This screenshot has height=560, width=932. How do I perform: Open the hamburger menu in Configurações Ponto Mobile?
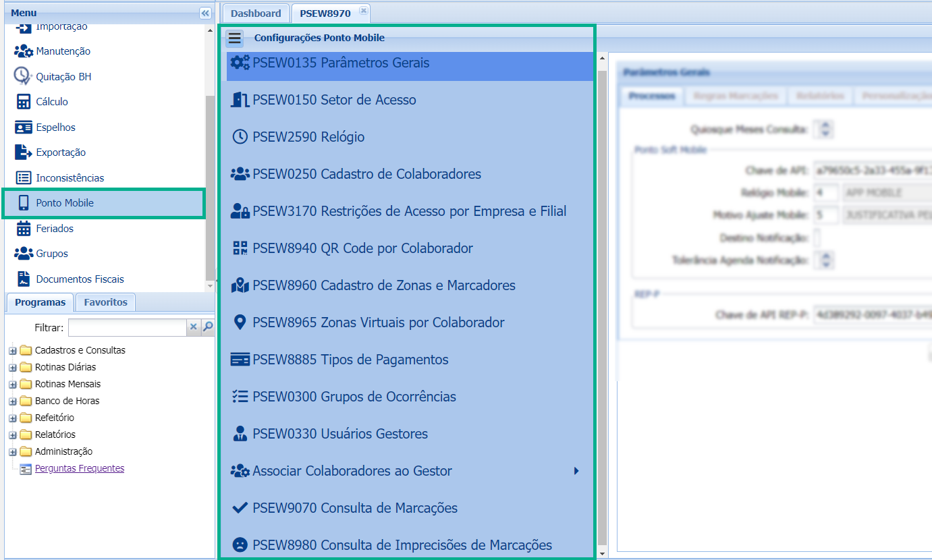(234, 38)
